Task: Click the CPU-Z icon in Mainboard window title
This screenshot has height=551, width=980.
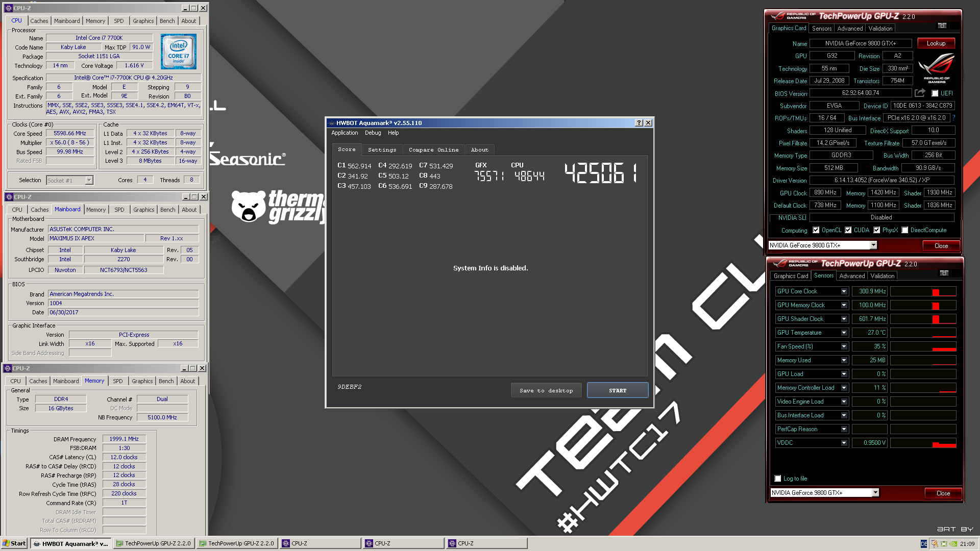Action: point(9,197)
